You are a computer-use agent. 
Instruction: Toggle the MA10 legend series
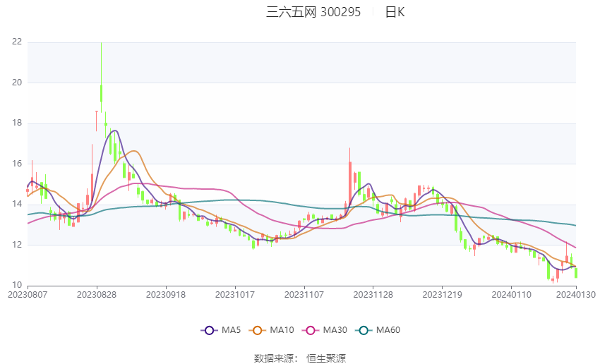pyautogui.click(x=271, y=330)
